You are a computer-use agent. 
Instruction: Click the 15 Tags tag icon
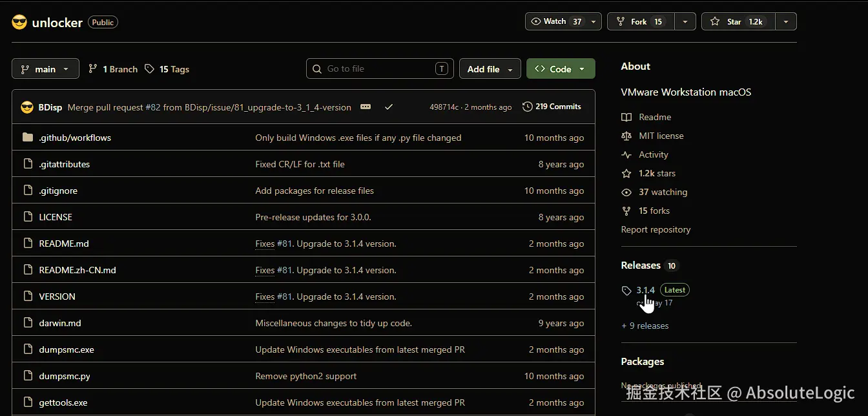tap(150, 69)
